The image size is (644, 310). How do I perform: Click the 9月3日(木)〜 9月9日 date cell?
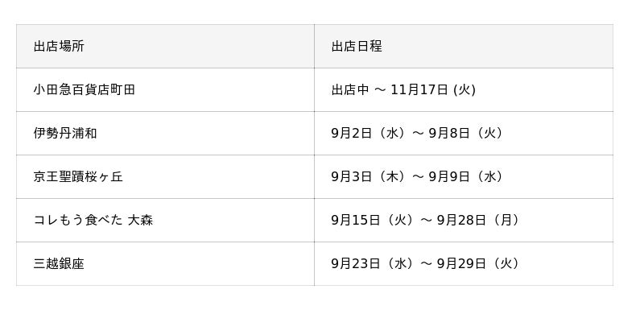464,176
